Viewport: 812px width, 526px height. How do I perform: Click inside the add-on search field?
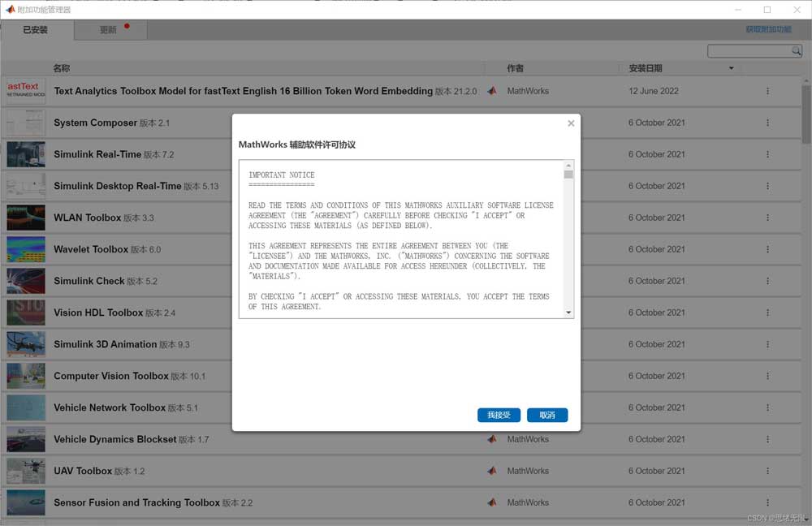point(749,51)
